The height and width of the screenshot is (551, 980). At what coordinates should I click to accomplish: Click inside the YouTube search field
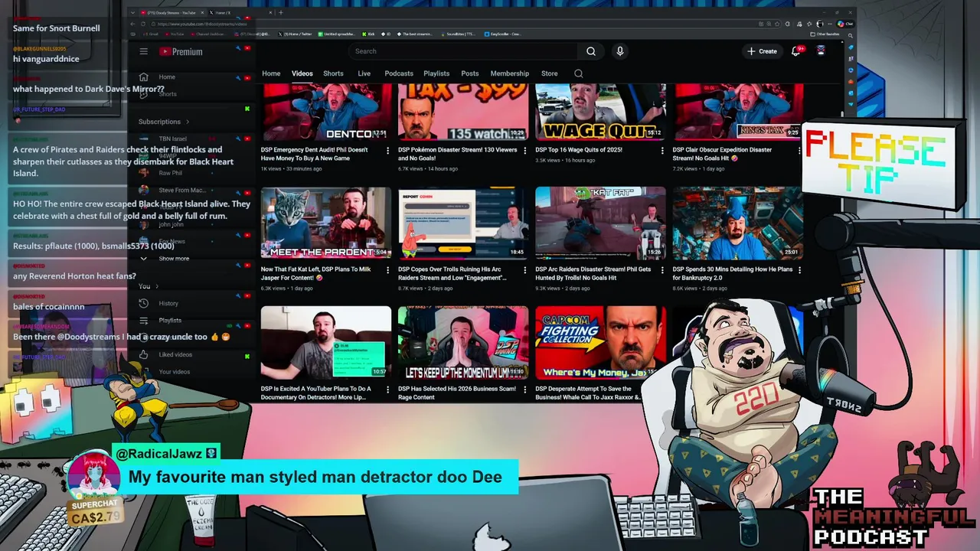[x=463, y=51]
